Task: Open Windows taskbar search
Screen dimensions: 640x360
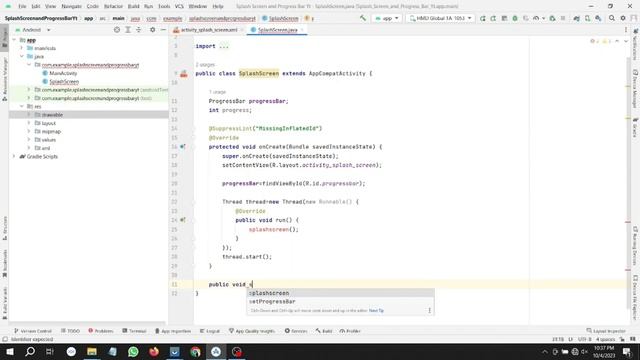Action: click(x=30, y=351)
